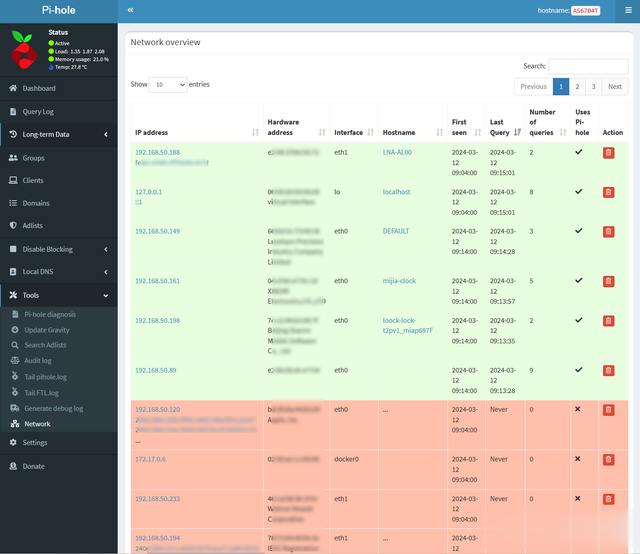Open Search Adlists tool
Viewport: 640px width, 554px height.
(x=45, y=345)
